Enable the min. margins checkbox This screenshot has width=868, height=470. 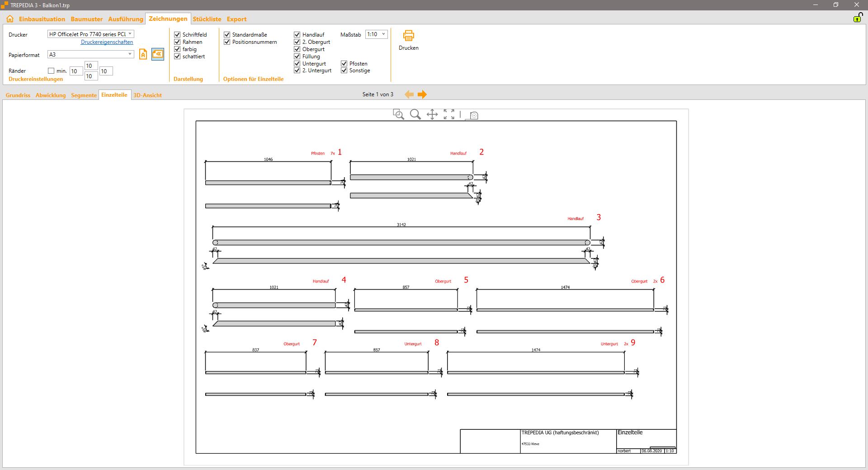pyautogui.click(x=51, y=71)
